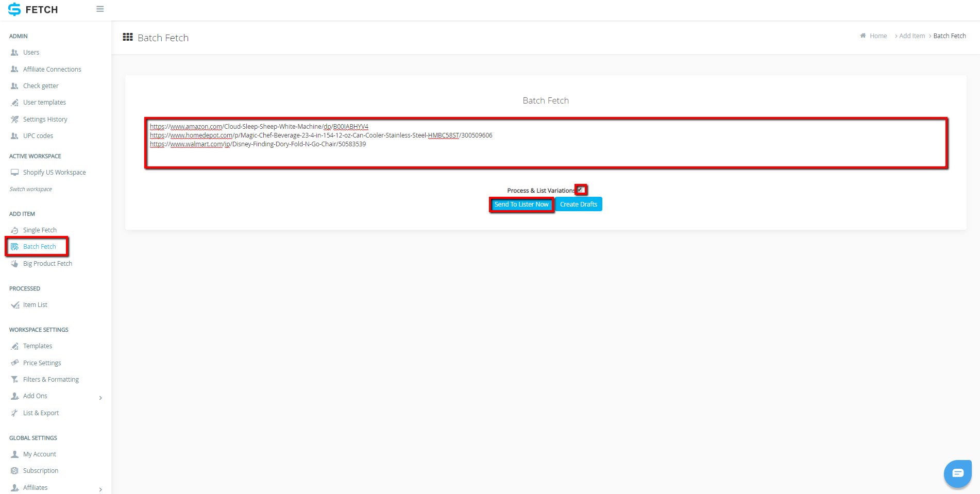
Task: Click the Check getter icon
Action: click(14, 86)
